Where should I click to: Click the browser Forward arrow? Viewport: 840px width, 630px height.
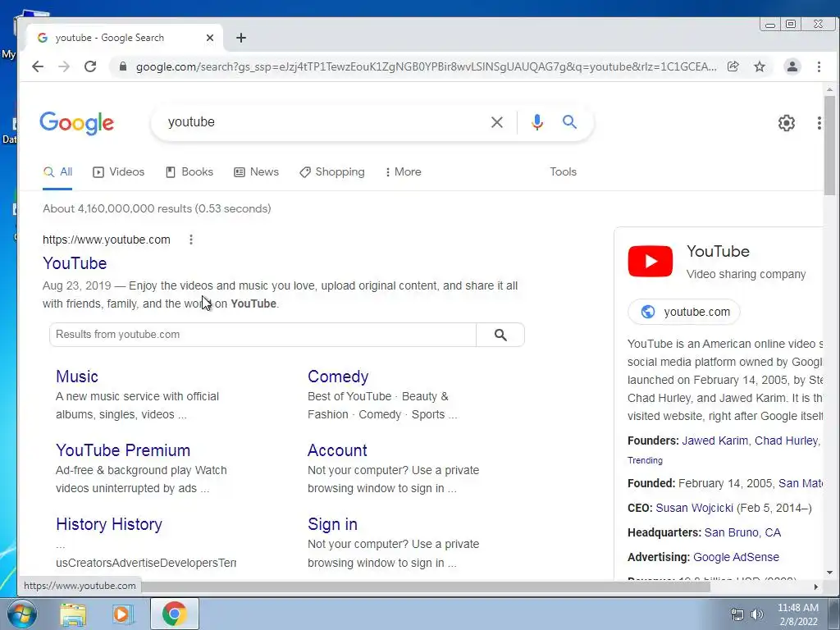click(x=64, y=66)
